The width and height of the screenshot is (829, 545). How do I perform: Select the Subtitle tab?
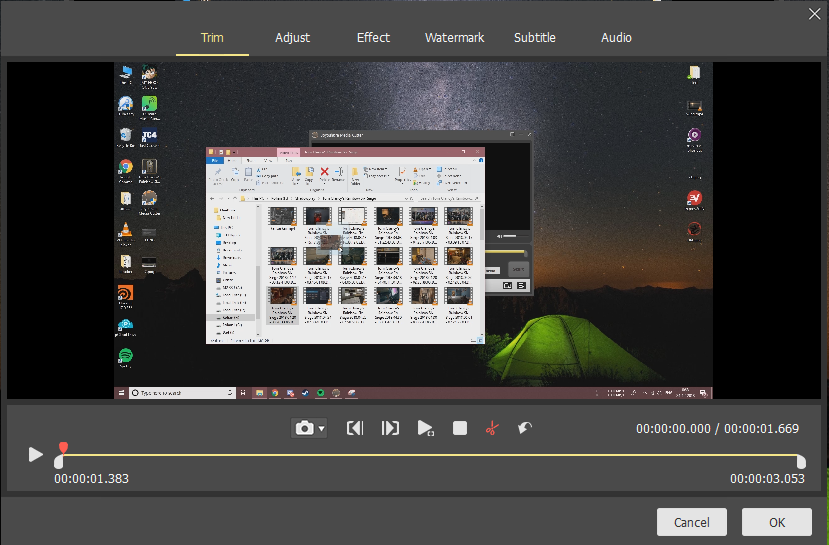[x=535, y=37]
